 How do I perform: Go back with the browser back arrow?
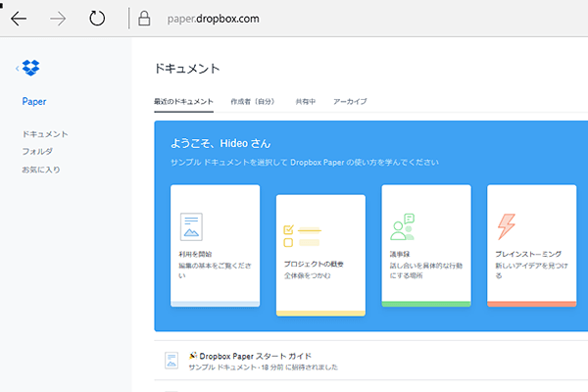(19, 19)
